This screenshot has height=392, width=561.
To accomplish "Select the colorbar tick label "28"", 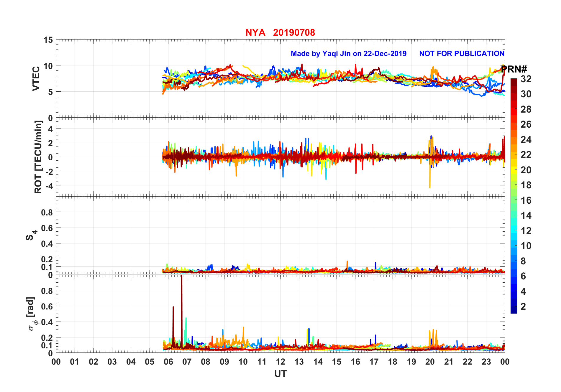I will click(x=526, y=109).
